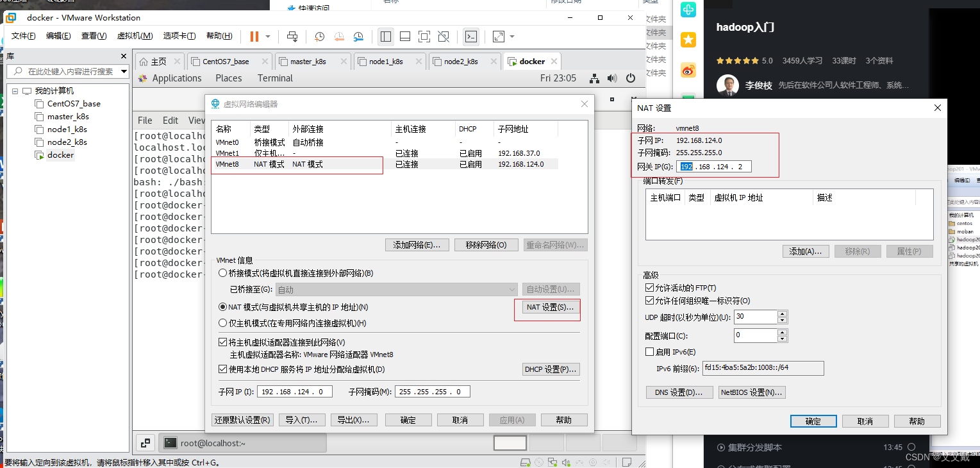Select VMnet1 row in network list
This screenshot has width=980, height=468.
[x=386, y=153]
